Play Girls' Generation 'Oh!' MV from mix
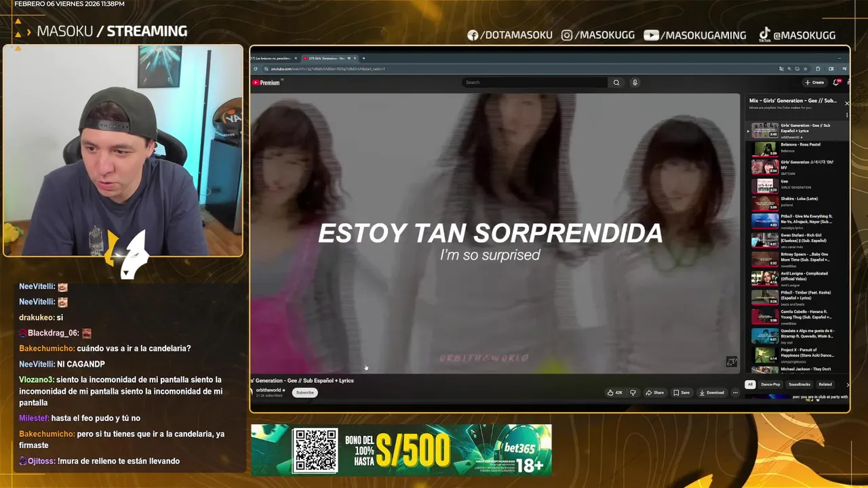Viewport: 868px width, 488px height. 797,167
